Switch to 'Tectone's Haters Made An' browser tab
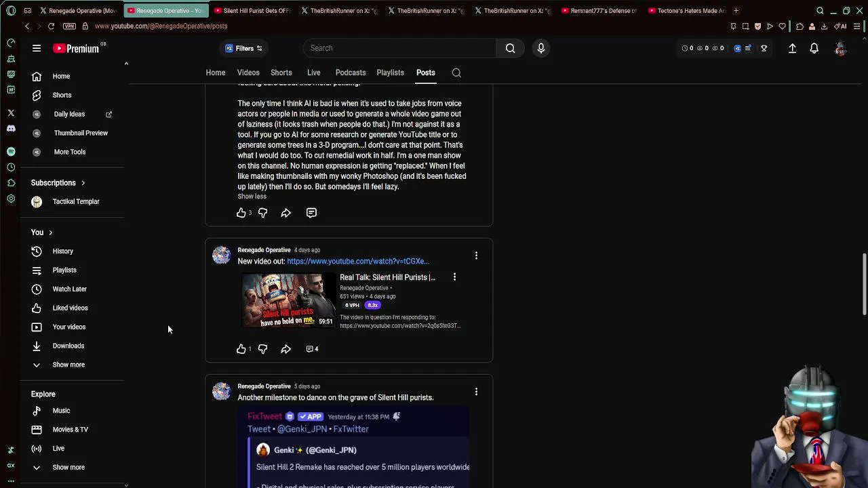The width and height of the screenshot is (868, 488). (686, 11)
